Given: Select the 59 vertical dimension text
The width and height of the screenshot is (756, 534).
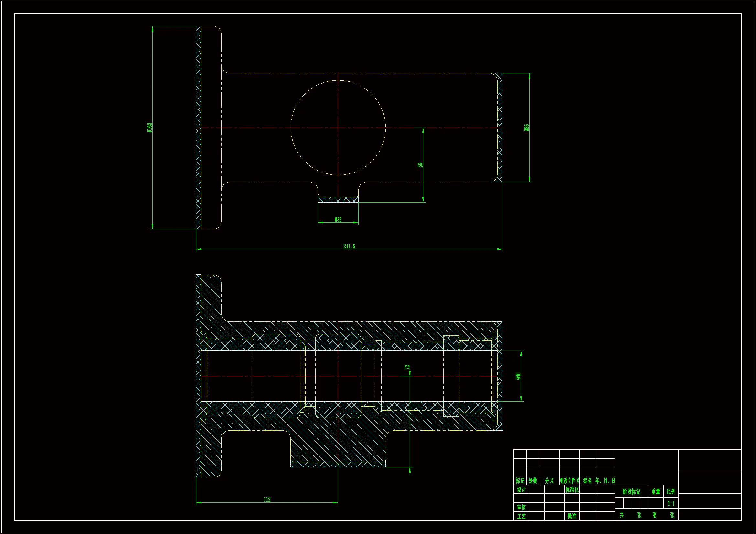Looking at the screenshot, I should [420, 165].
